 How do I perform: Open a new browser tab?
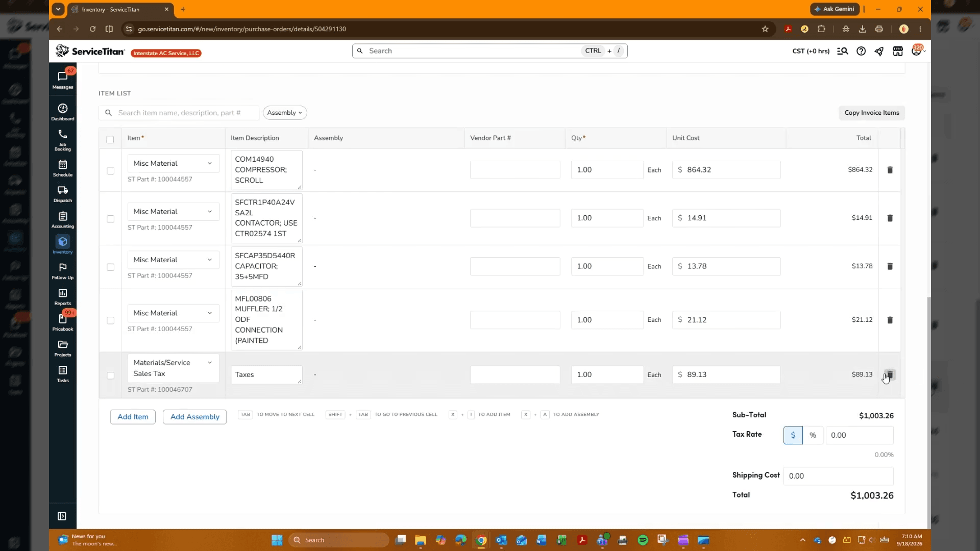pos(183,9)
